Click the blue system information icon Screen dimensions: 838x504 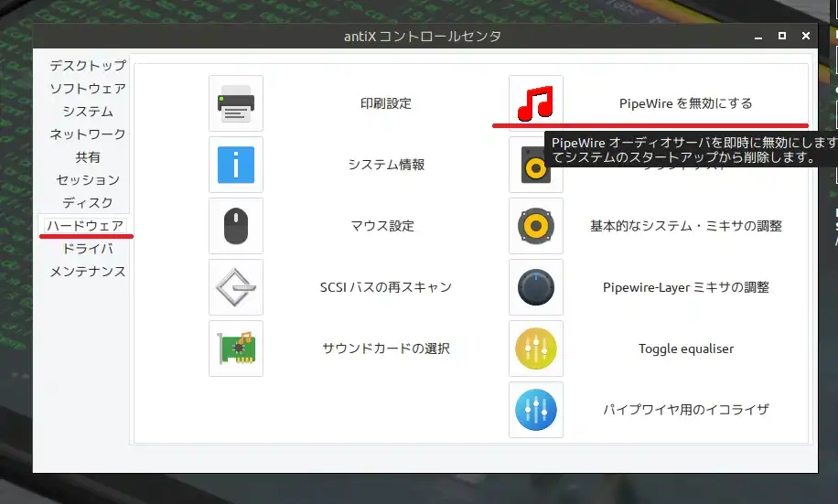tap(235, 165)
